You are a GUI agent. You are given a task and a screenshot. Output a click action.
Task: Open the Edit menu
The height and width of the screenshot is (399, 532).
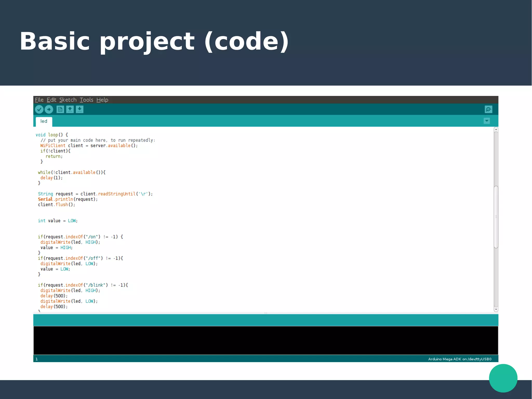[x=51, y=100]
